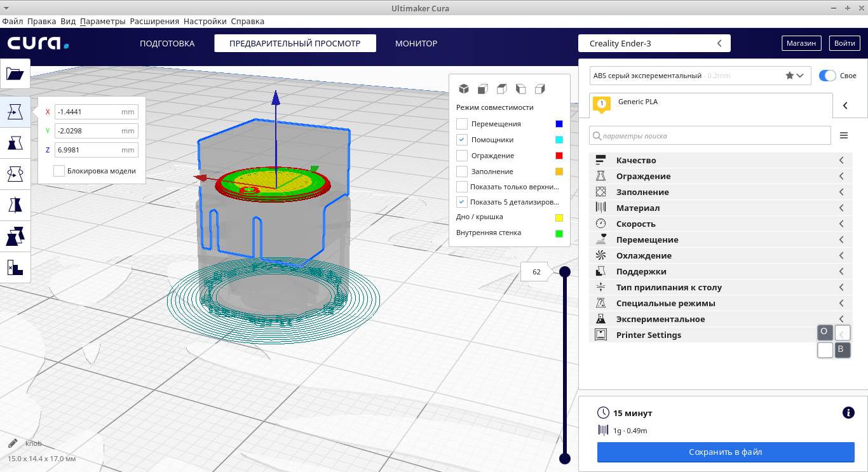Switch to right side view cube icon
The image size is (868, 472).
[x=540, y=88]
